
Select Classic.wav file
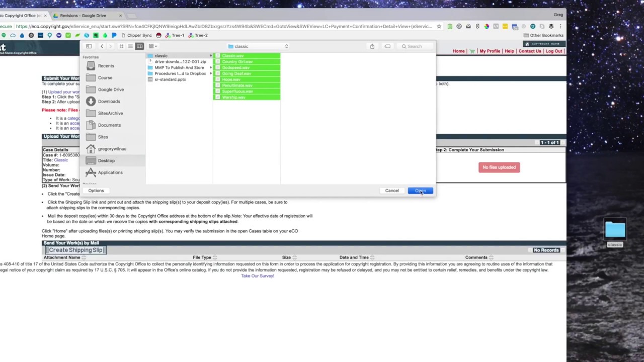pyautogui.click(x=247, y=56)
